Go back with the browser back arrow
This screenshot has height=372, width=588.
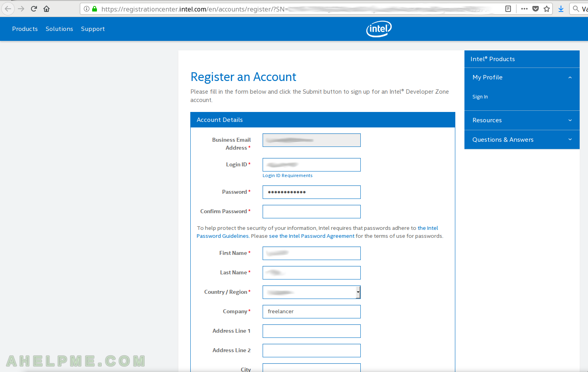point(8,9)
